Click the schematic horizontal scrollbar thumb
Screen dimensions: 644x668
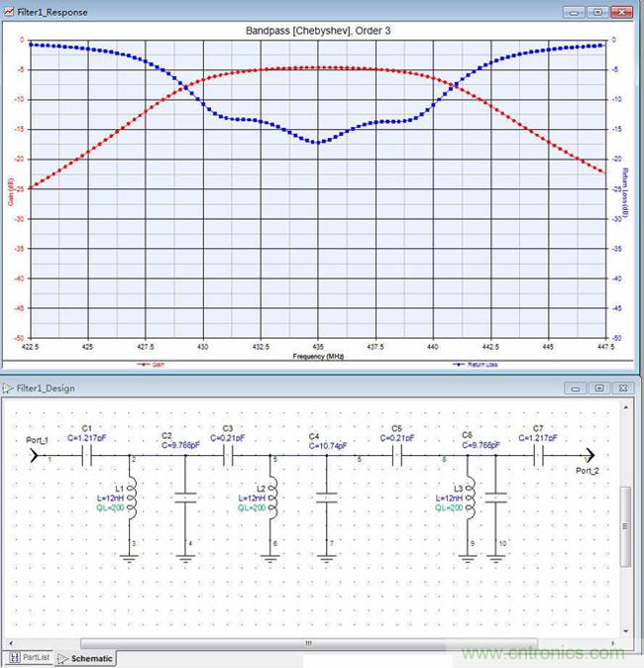307,643
